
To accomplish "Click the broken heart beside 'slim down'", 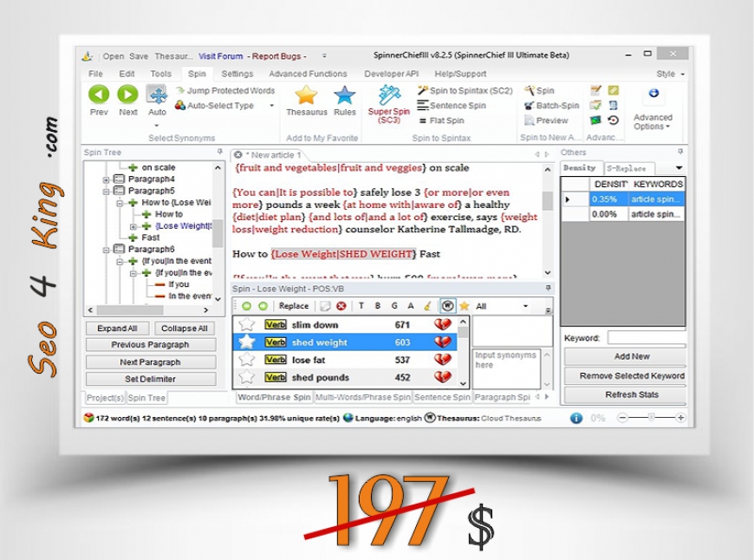I will 442,325.
